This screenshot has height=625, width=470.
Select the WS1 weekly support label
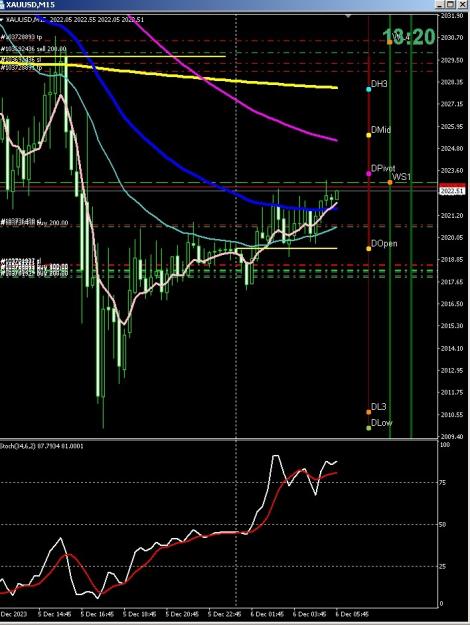click(x=401, y=177)
